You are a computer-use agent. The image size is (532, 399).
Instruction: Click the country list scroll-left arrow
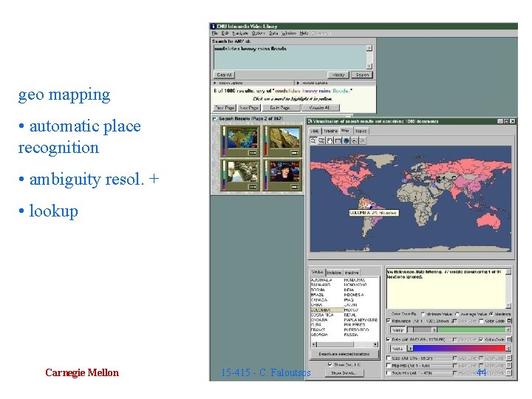tap(314, 344)
